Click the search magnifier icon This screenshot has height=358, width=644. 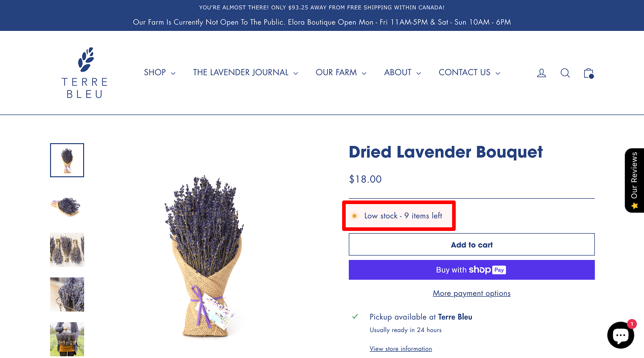565,73
